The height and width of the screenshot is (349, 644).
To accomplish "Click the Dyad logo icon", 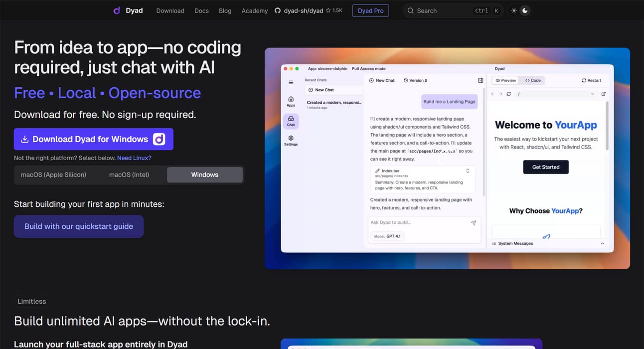I will click(x=117, y=10).
